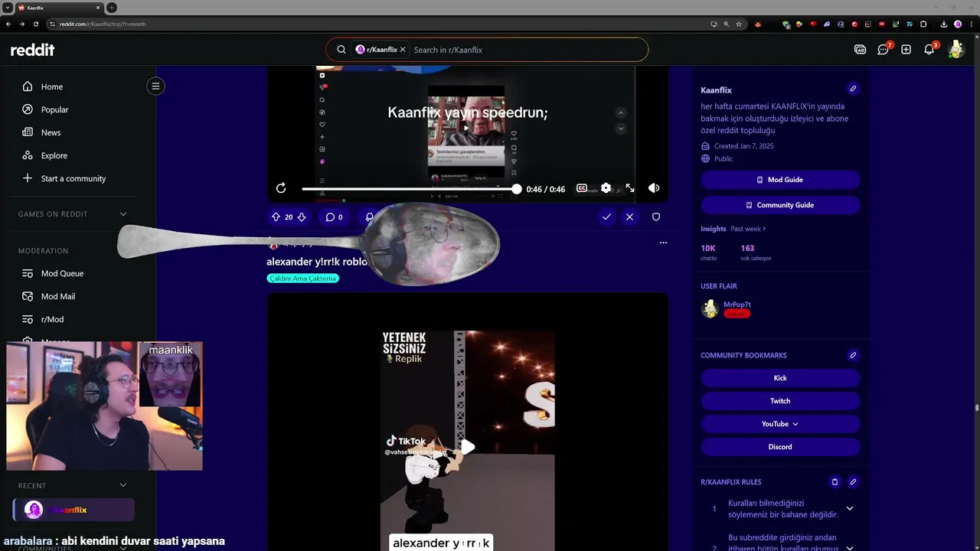Open comments on the post with 0 comments
This screenshot has width=980, height=551.
[x=334, y=217]
